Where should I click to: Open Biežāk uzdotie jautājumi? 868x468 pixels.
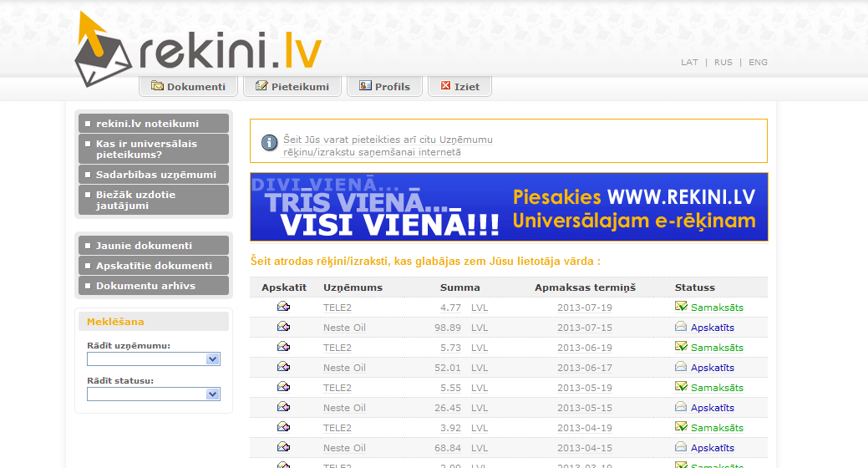[154, 200]
